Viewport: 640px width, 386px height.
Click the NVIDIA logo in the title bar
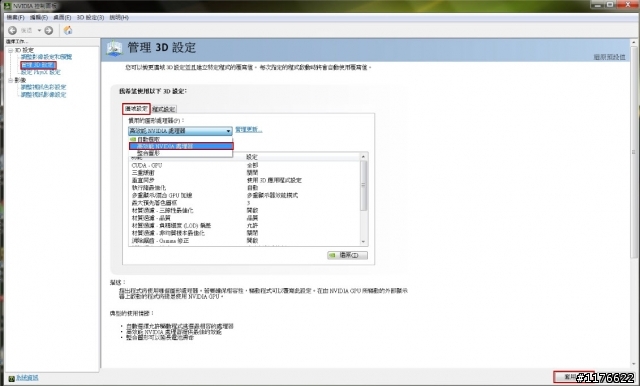coord(6,6)
